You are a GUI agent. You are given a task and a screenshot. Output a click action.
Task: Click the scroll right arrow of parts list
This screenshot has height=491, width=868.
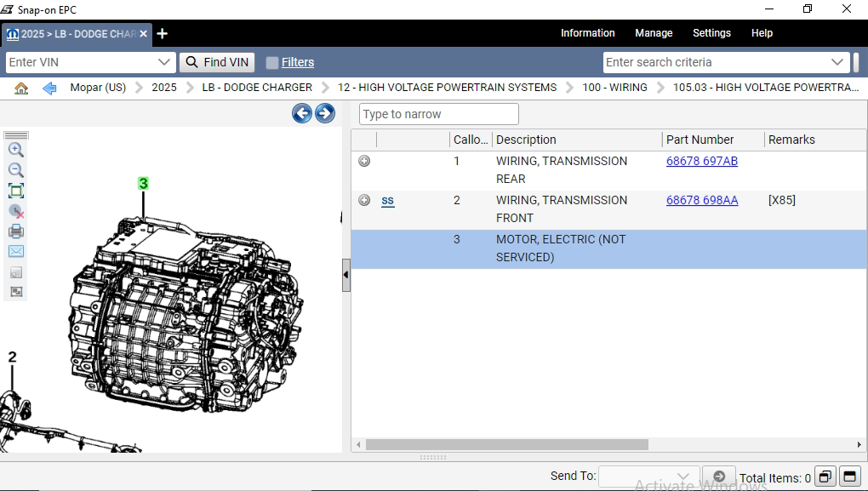click(x=859, y=444)
